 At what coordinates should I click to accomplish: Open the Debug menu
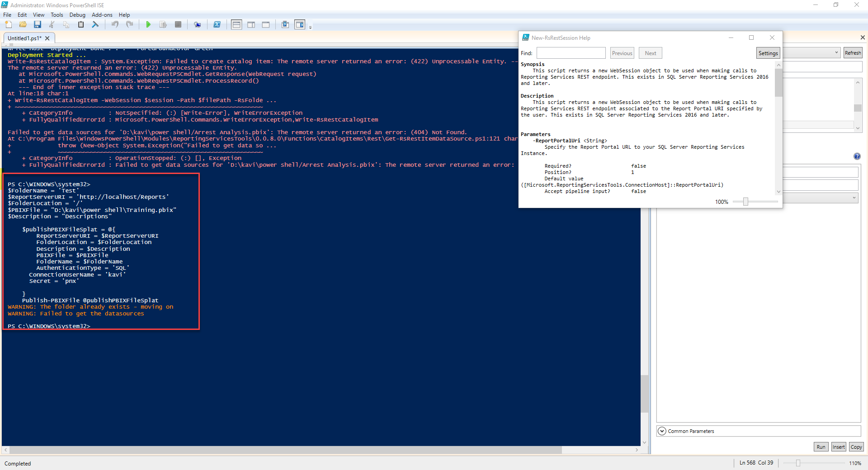[x=77, y=15]
